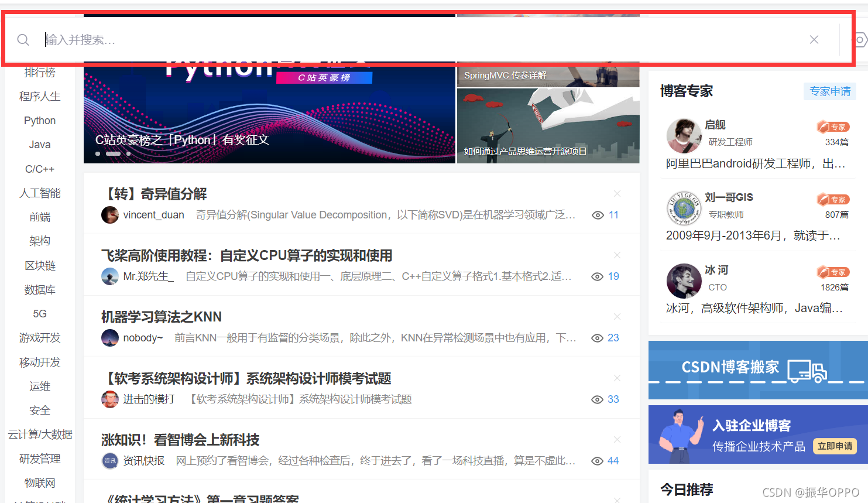The height and width of the screenshot is (503, 868).
Task: Click 807篇 article count
Action: (x=837, y=215)
